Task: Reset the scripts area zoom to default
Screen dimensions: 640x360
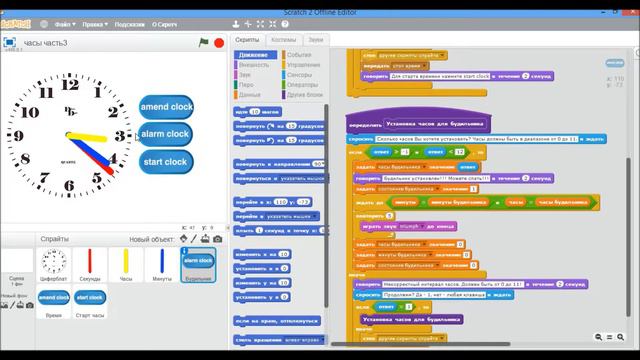Action: coord(609,337)
